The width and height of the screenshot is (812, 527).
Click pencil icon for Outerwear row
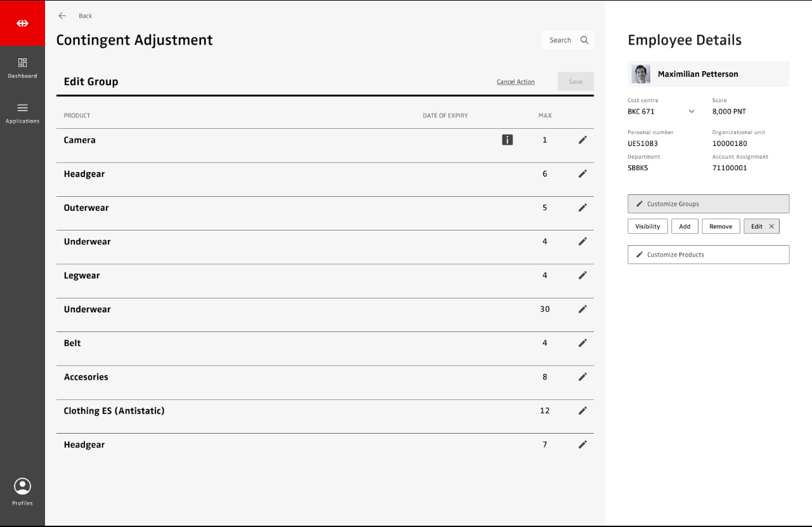582,208
